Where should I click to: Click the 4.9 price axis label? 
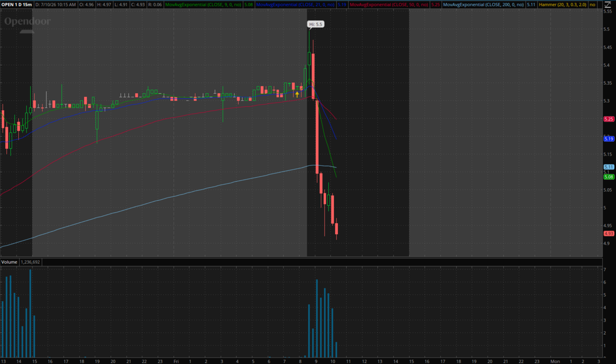point(607,243)
